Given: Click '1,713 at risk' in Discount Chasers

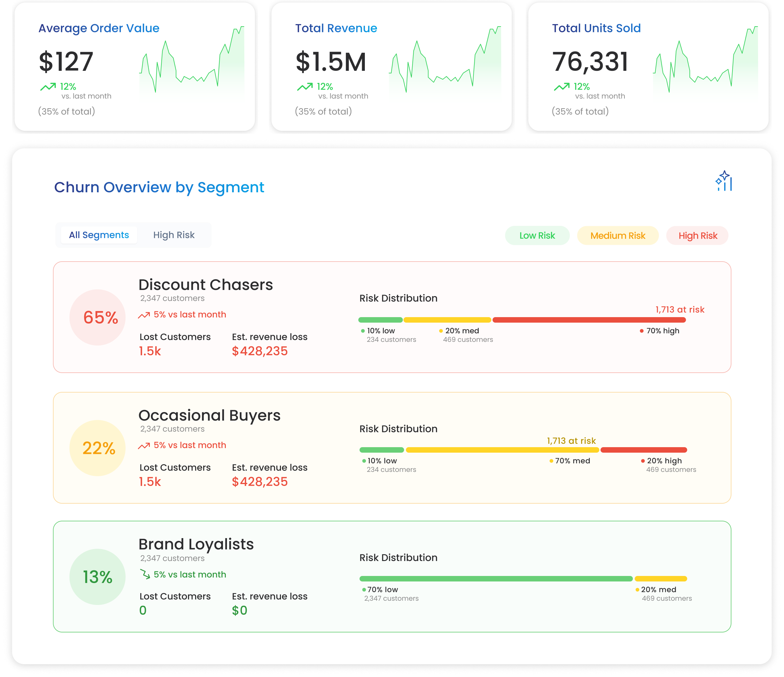Looking at the screenshot, I should click(680, 309).
